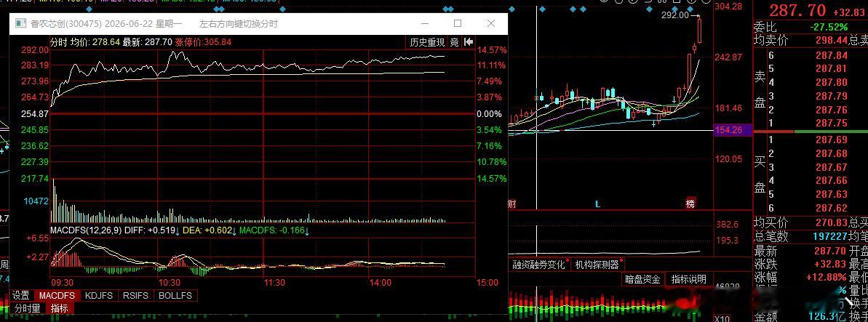Click the blue L marker under the K-line chart

[x=598, y=204]
